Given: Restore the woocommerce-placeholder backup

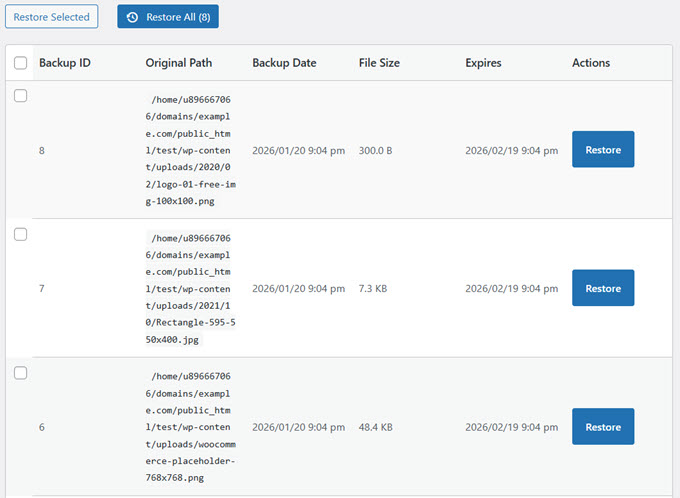Looking at the screenshot, I should tap(602, 427).
